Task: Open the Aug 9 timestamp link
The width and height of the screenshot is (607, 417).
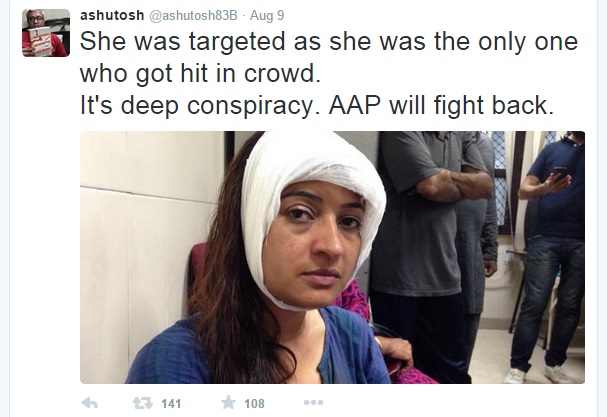Action: coord(267,15)
